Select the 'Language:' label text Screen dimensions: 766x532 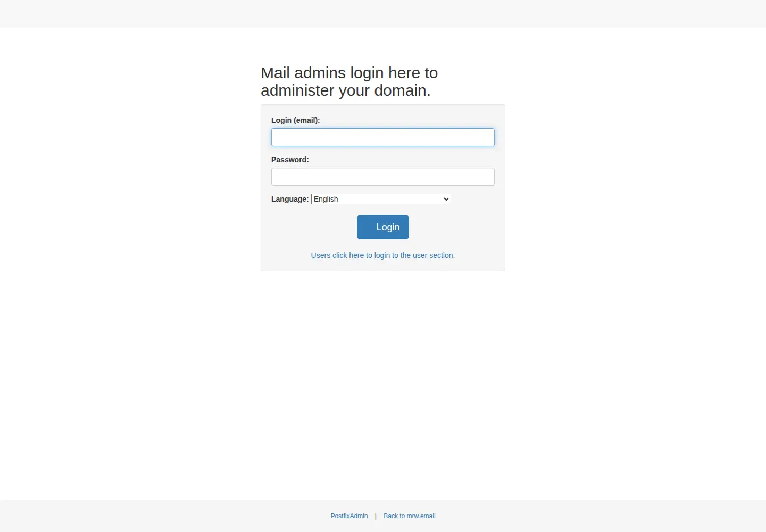click(290, 199)
